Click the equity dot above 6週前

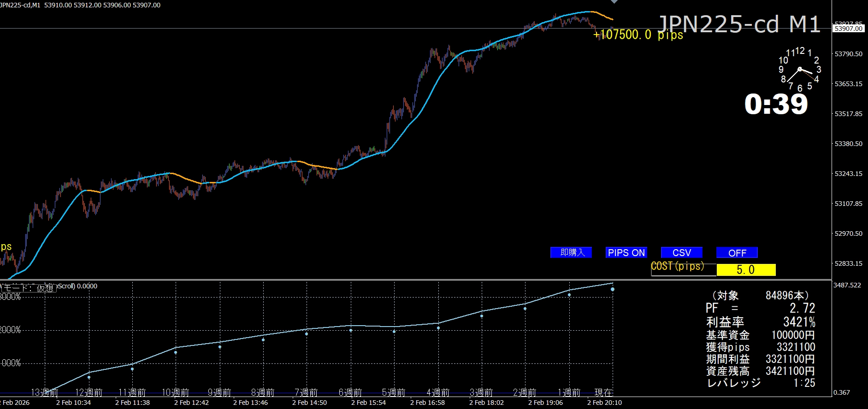(351, 330)
